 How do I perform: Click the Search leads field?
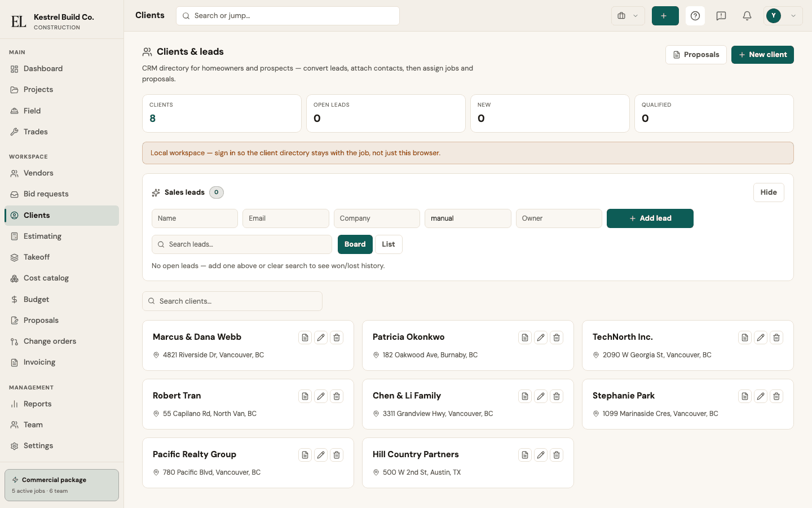(x=242, y=244)
